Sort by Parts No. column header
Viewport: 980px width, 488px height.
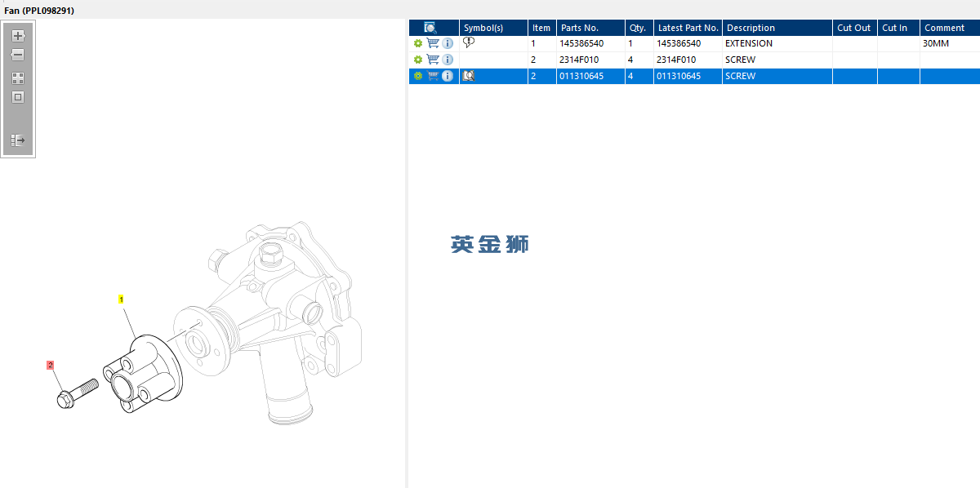click(x=590, y=28)
